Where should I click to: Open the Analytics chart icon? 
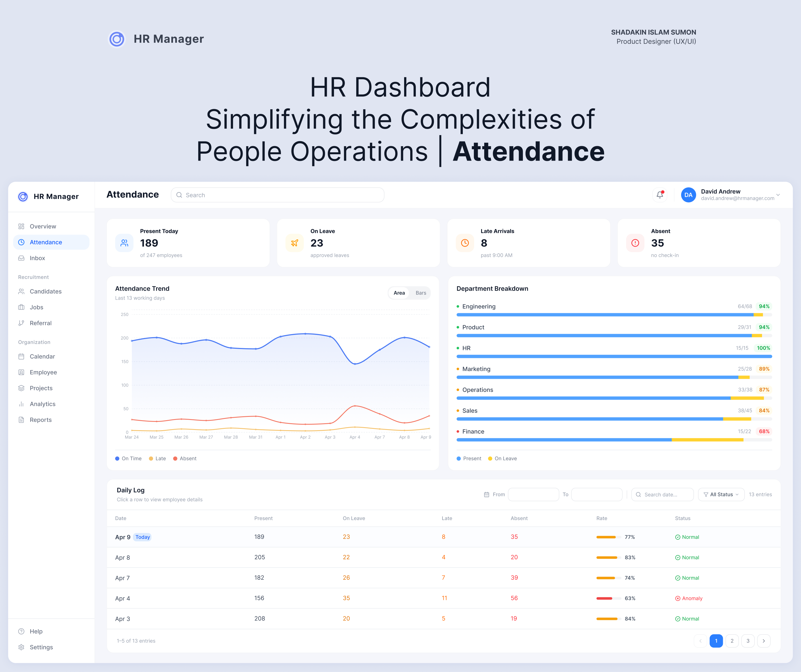pyautogui.click(x=21, y=404)
